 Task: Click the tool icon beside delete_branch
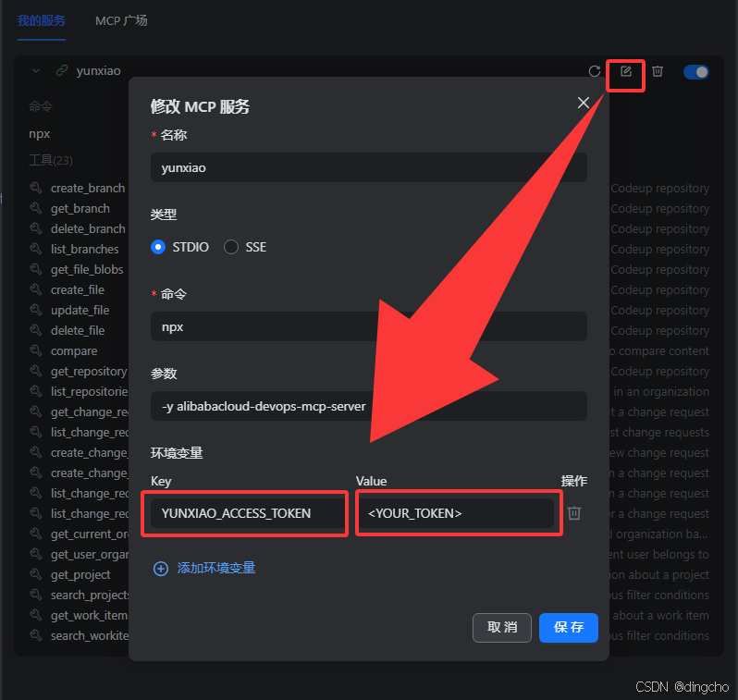click(x=36, y=228)
